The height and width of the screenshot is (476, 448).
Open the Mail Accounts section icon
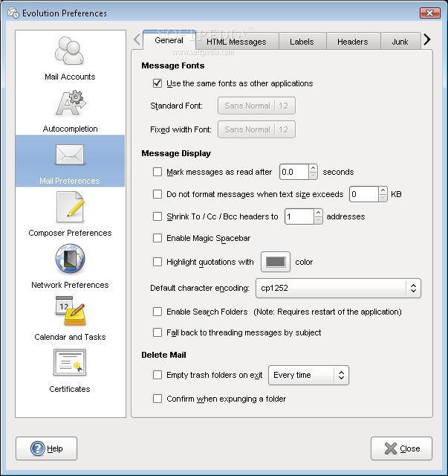[x=69, y=51]
